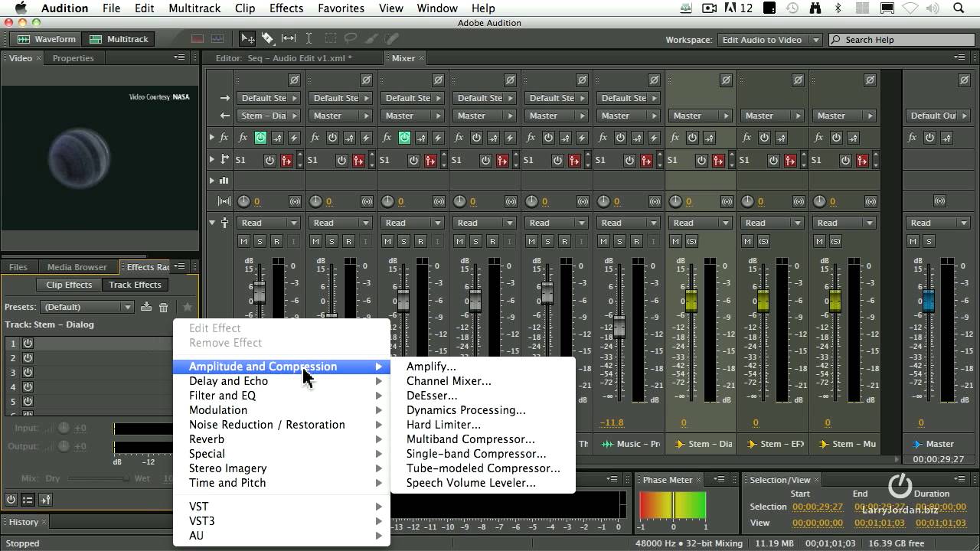The width and height of the screenshot is (980, 551).
Task: Select the Slip tool
Action: 289,38
